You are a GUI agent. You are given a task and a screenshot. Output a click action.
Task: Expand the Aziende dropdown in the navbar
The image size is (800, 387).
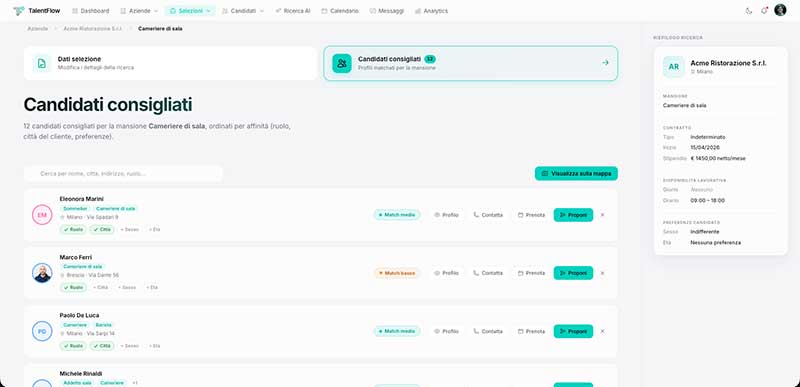pyautogui.click(x=139, y=11)
